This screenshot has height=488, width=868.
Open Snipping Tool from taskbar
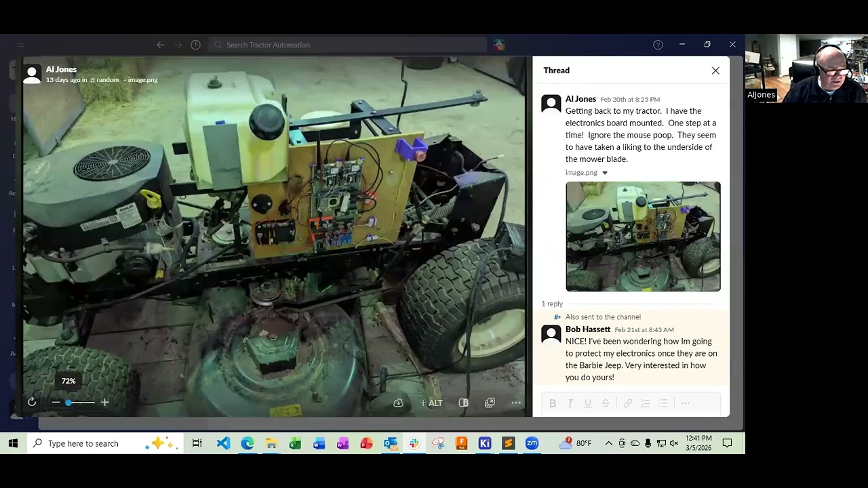tap(438, 443)
